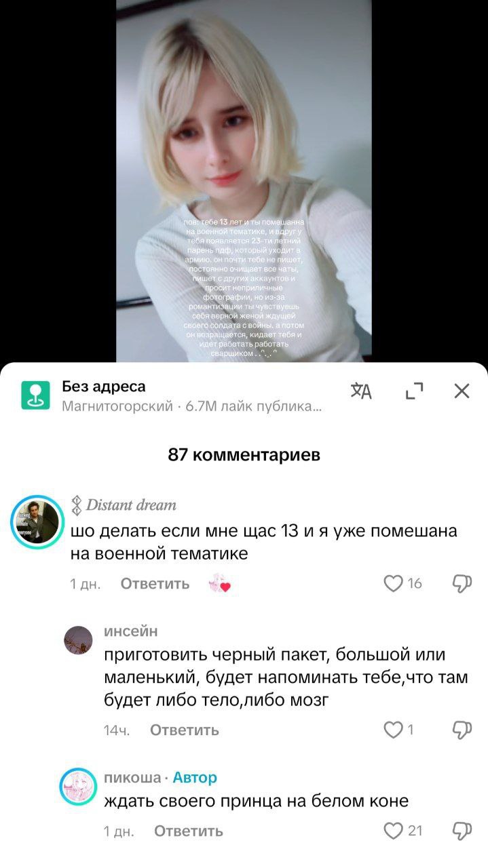Image resolution: width=488 pixels, height=868 pixels.
Task: Tap the translate comments icon
Action: [361, 391]
